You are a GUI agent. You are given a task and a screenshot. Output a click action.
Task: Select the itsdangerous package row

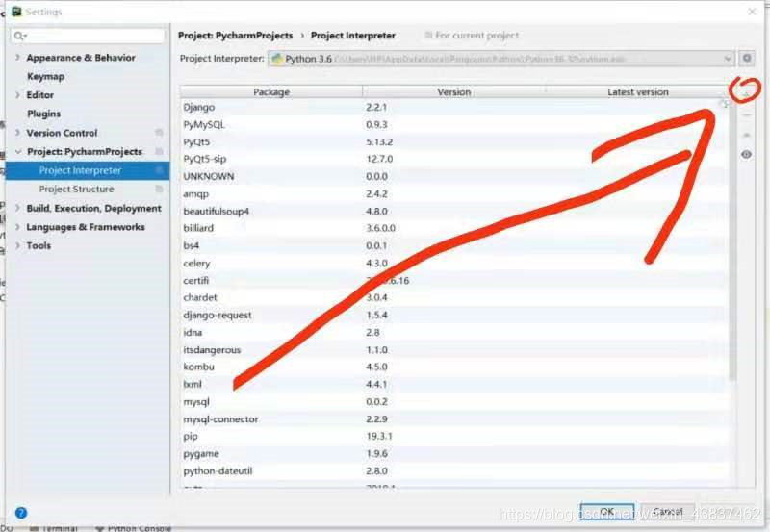pos(454,349)
